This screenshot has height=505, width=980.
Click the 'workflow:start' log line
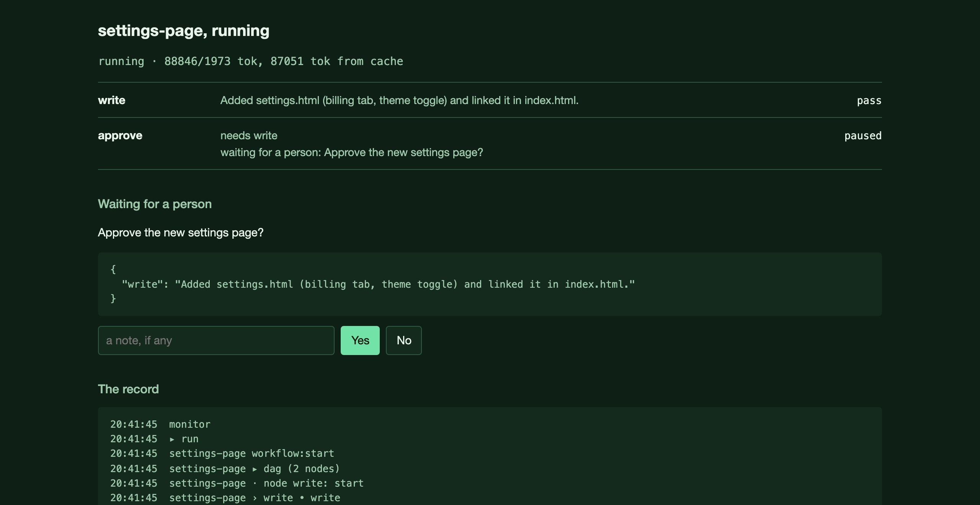222,453
